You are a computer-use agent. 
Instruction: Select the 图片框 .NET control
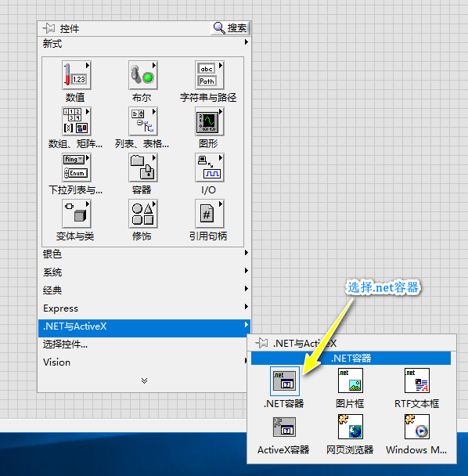click(351, 380)
